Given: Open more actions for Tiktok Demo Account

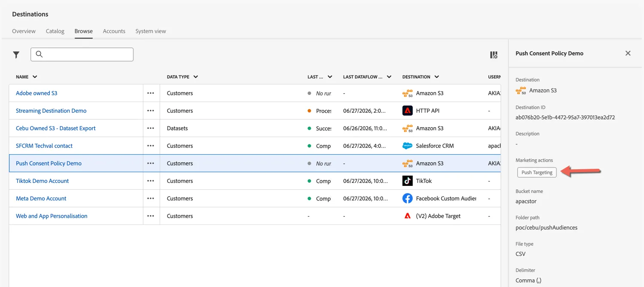Looking at the screenshot, I should pos(151,181).
